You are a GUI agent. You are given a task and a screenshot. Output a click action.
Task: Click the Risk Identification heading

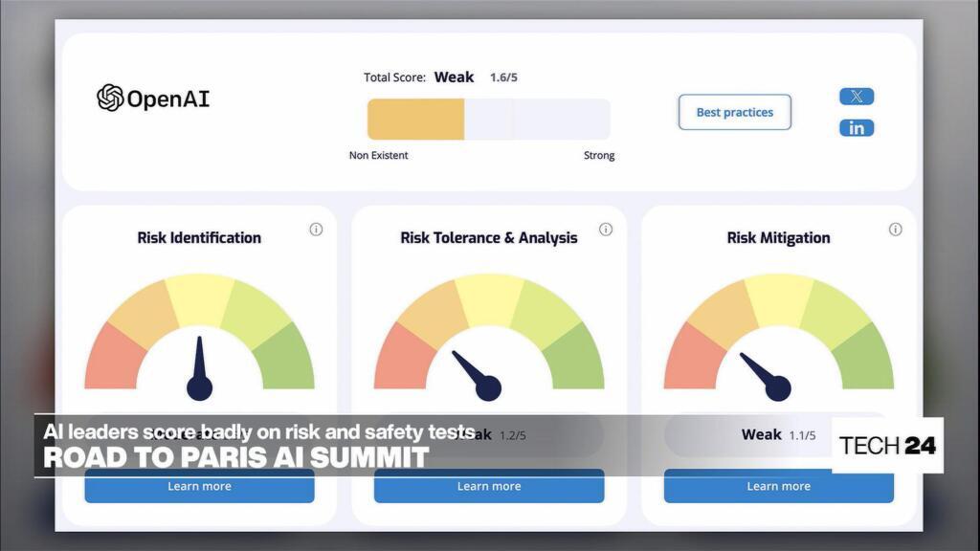(199, 238)
